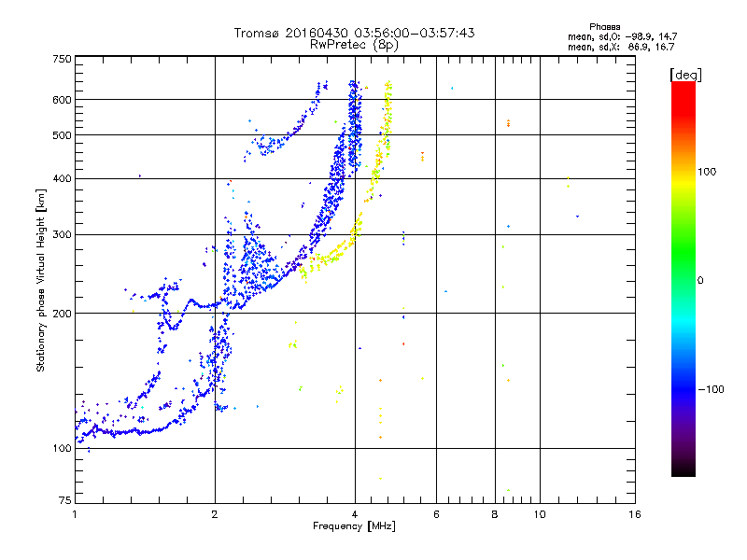Click colorbar tick label '0'
This screenshot has height=560, width=747.
(700, 281)
